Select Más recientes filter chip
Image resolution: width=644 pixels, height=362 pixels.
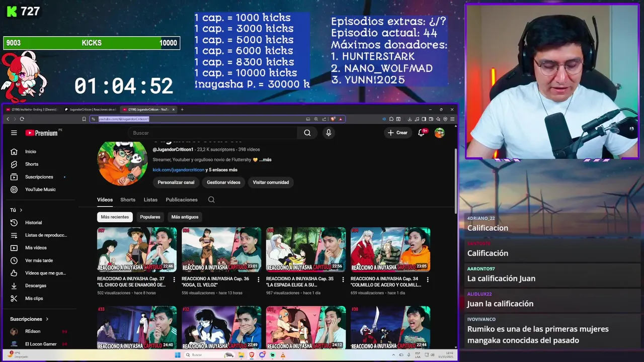coord(115,217)
